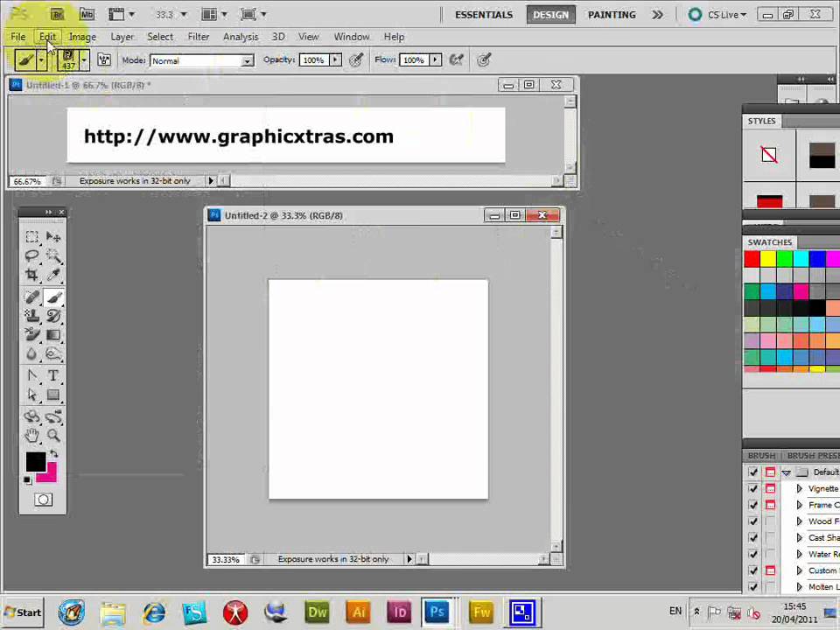The width and height of the screenshot is (840, 630).
Task: Launch Adobe Bridge
Action: (57, 15)
